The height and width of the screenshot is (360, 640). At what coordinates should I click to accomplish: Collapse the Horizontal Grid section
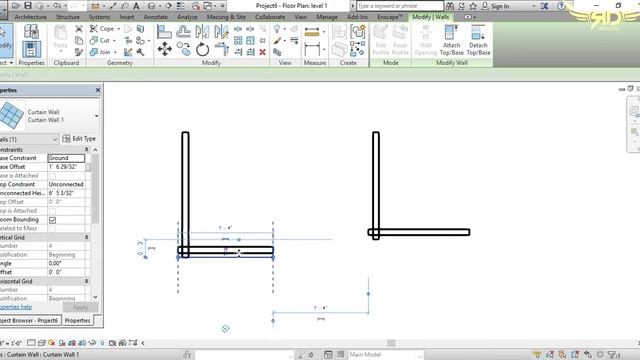pyautogui.click(x=87, y=281)
